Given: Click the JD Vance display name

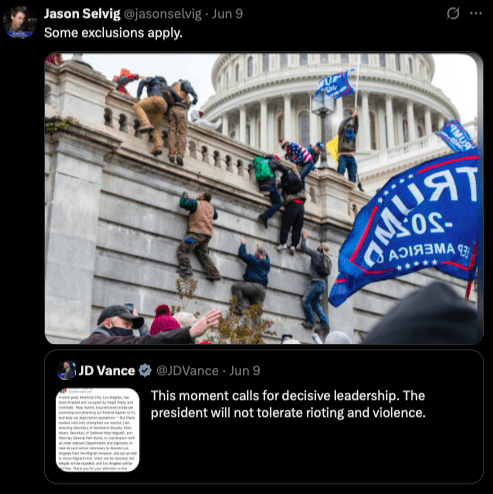Looking at the screenshot, I should tap(107, 371).
